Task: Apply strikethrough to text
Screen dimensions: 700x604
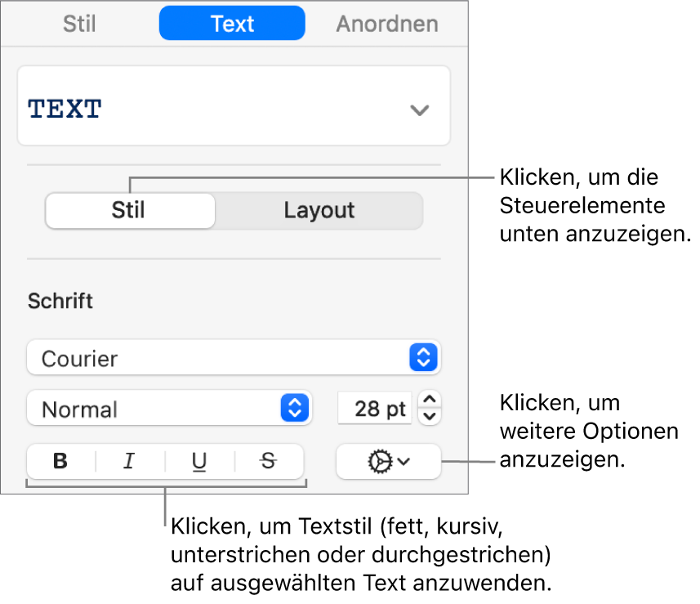Action: (x=269, y=461)
